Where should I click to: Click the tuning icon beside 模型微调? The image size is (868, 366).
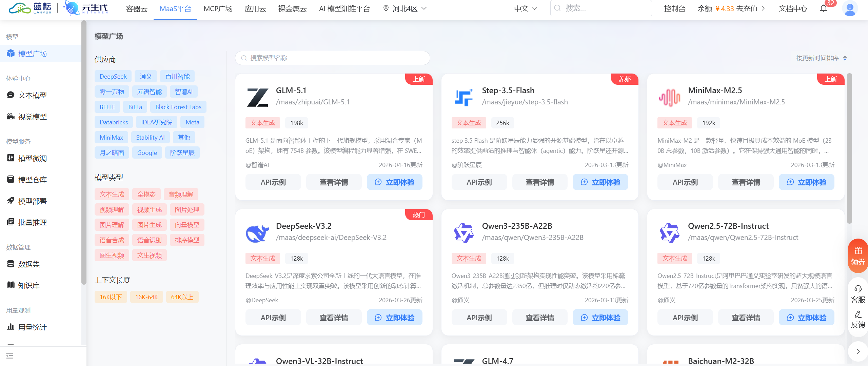[11, 158]
